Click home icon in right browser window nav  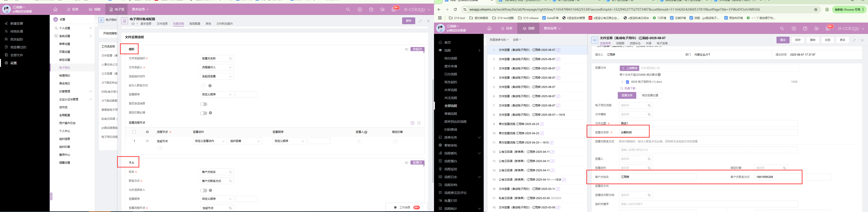click(489, 29)
